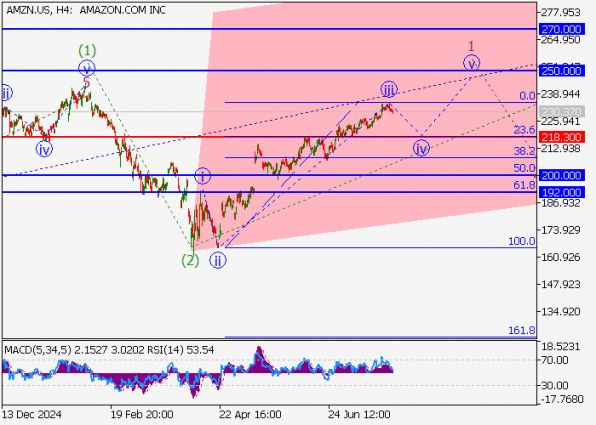
Task: Select the green (1) wave label
Action: [x=87, y=50]
